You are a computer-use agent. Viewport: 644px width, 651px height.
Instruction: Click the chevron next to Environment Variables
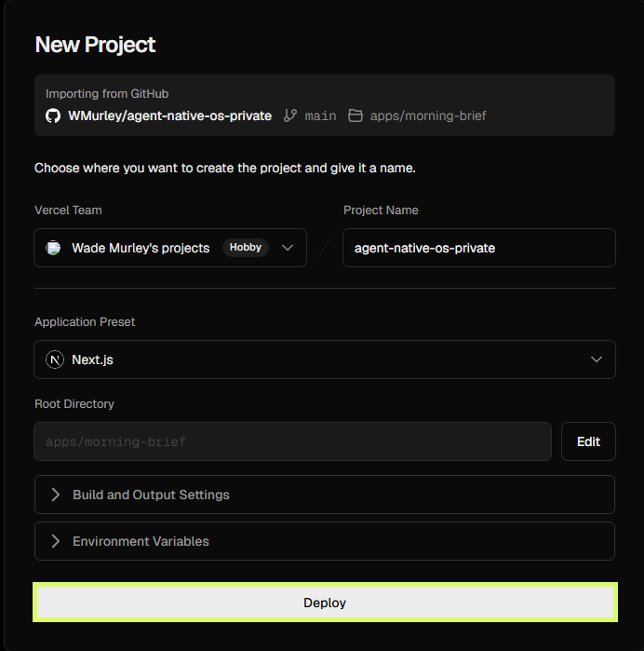[56, 541]
